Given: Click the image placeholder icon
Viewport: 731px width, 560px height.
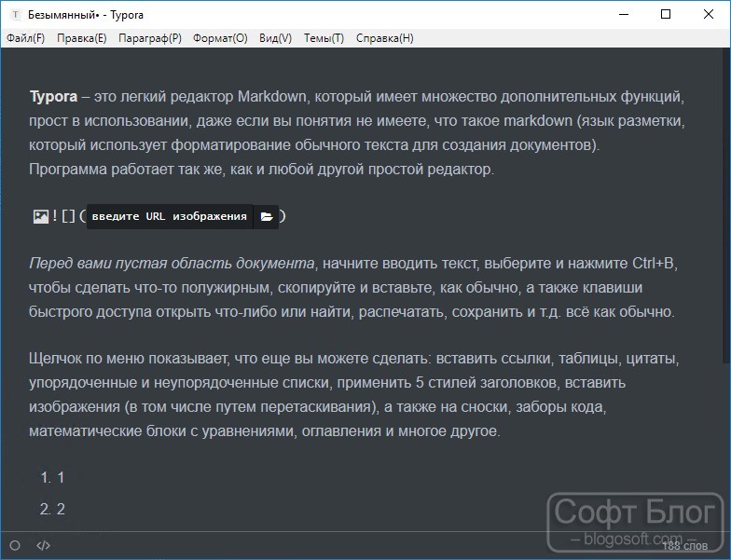Looking at the screenshot, I should (x=41, y=216).
